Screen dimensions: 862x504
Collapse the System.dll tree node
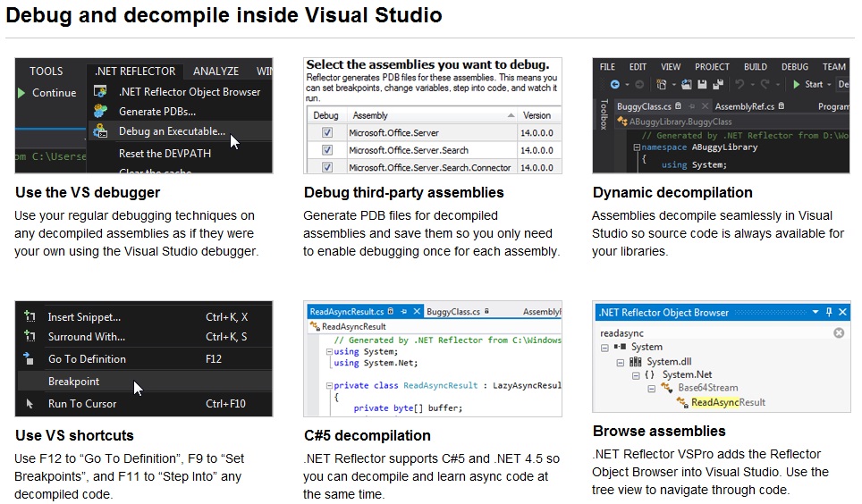point(620,362)
